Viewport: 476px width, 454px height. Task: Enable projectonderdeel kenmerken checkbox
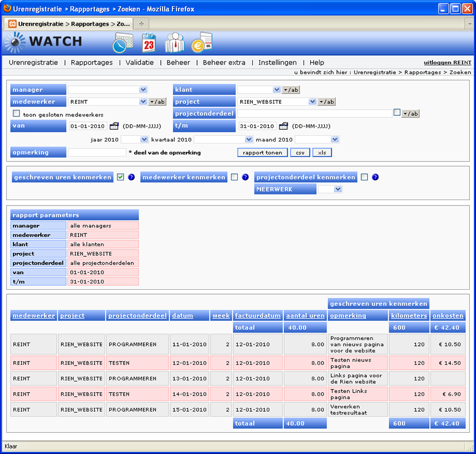[x=364, y=177]
